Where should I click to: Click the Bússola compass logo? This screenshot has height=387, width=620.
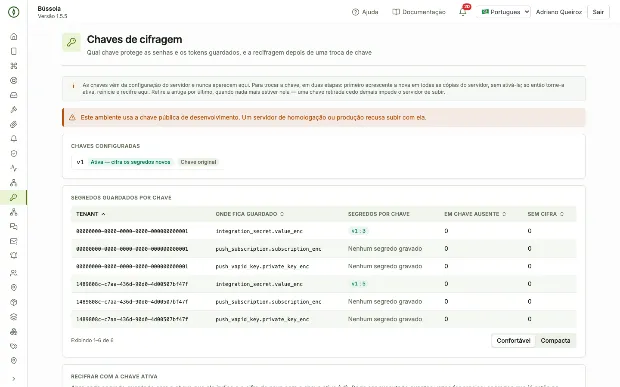pyautogui.click(x=13, y=12)
